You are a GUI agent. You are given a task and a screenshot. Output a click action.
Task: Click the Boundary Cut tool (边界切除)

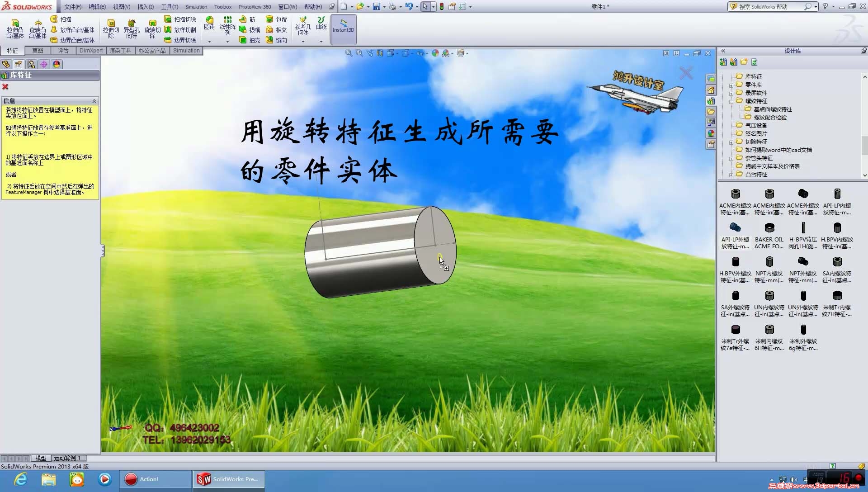[x=180, y=40]
